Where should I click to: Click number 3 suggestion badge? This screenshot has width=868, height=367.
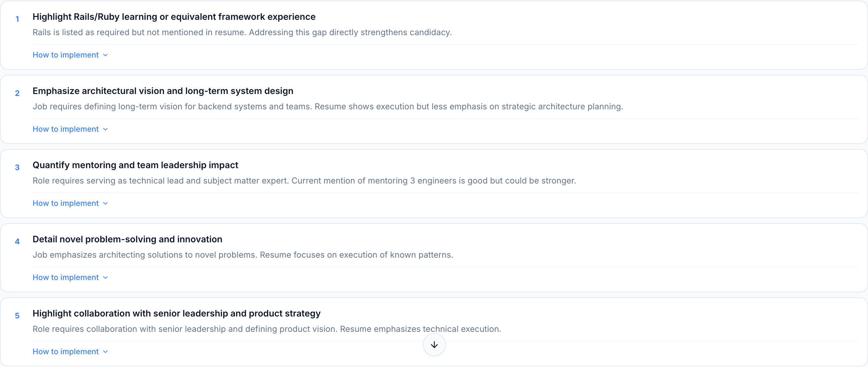click(17, 168)
